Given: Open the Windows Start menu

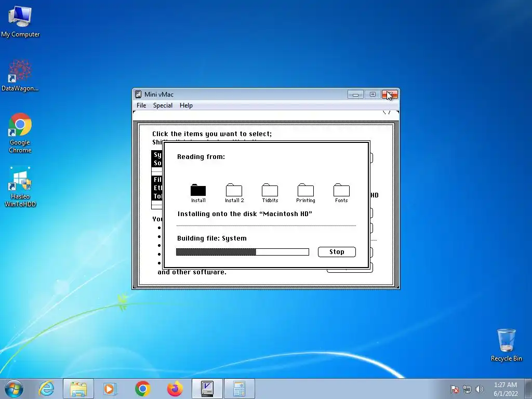Looking at the screenshot, I should coord(14,389).
